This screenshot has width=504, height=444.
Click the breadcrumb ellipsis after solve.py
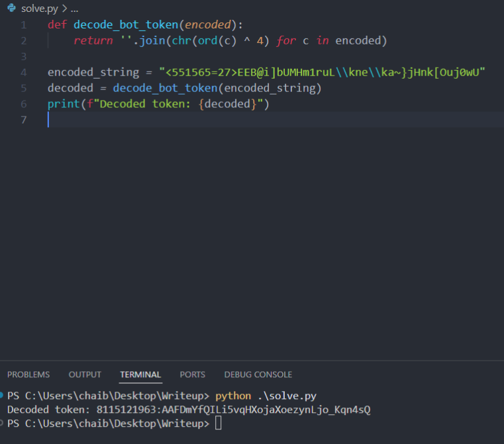(x=74, y=9)
